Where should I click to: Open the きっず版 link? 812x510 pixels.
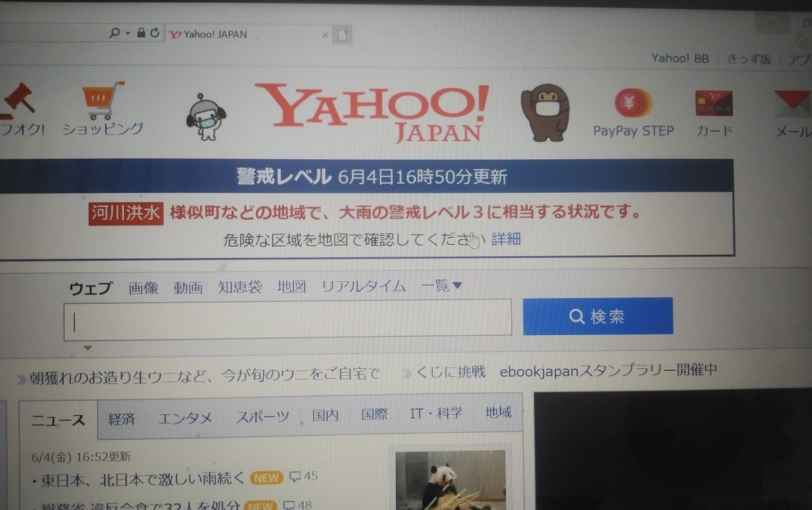click(749, 59)
